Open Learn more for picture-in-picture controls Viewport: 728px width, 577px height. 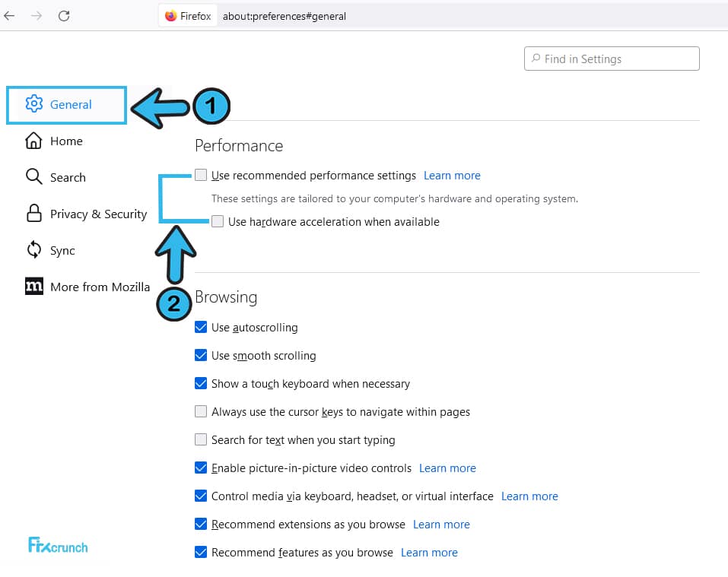(x=447, y=468)
